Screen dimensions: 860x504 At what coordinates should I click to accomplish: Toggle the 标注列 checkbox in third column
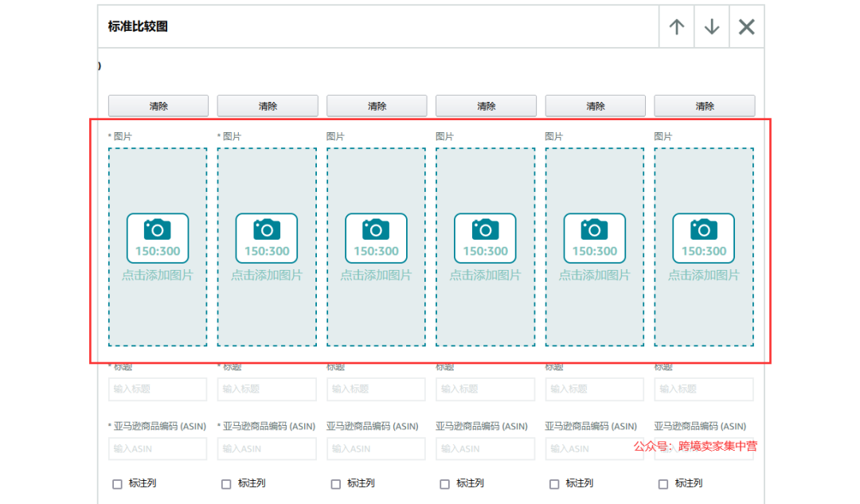335,483
